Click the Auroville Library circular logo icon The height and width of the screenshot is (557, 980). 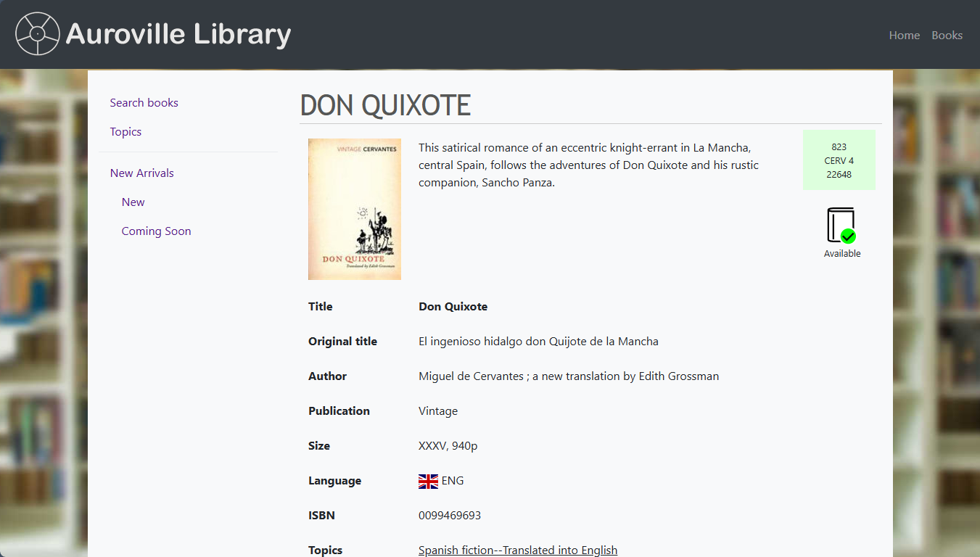click(37, 33)
